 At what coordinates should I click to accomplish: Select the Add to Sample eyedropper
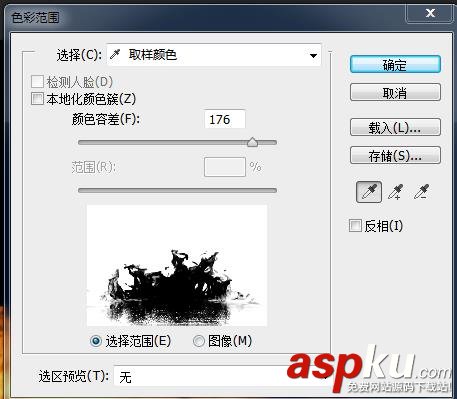[395, 192]
